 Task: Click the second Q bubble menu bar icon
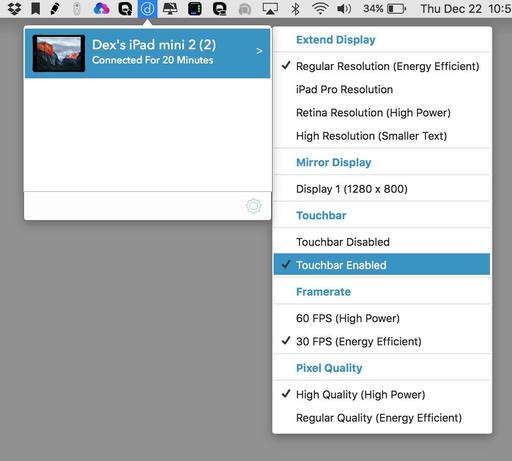pos(220,9)
